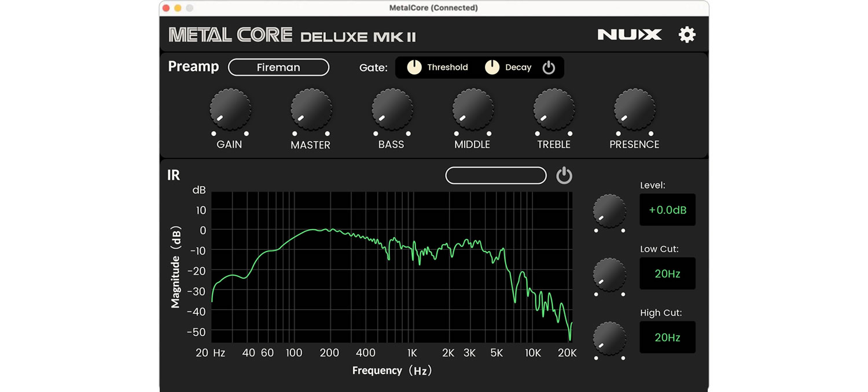Click the High Cut knob
This screenshot has height=392, width=868.
(609, 338)
